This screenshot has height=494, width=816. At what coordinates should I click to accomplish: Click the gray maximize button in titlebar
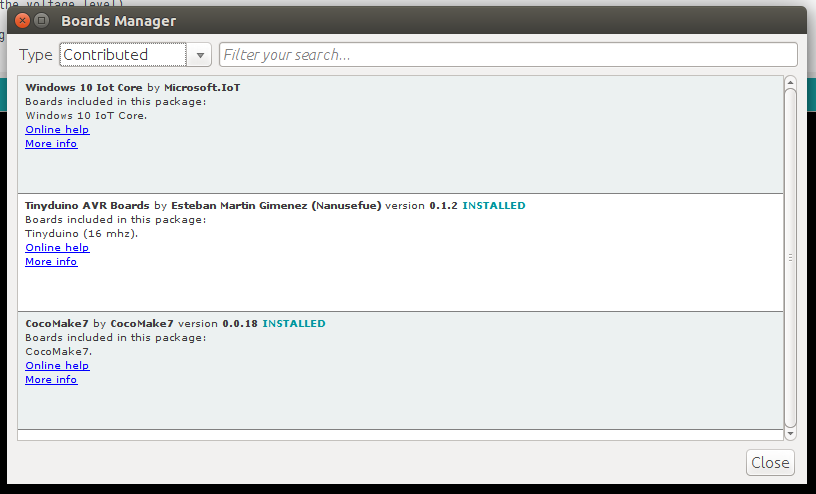click(42, 21)
